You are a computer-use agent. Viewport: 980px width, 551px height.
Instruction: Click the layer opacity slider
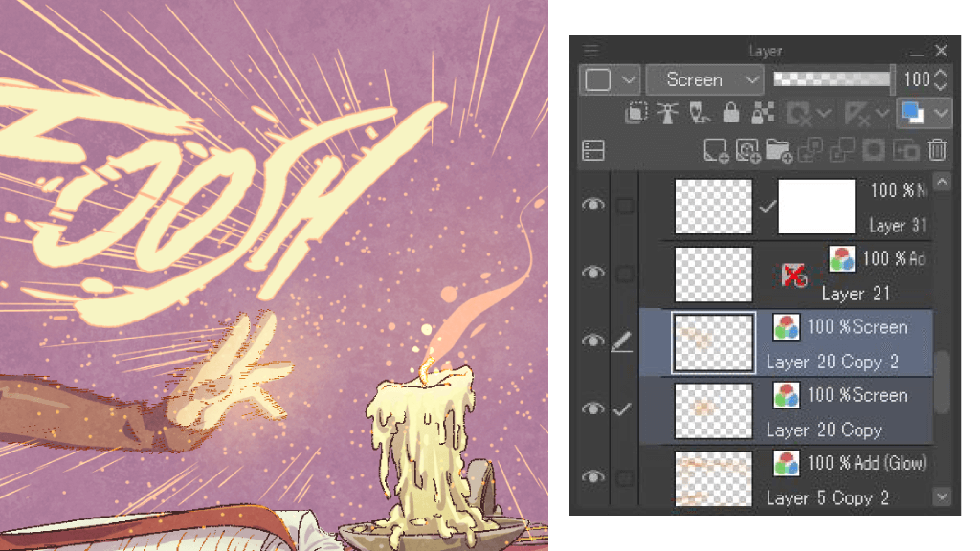click(831, 80)
